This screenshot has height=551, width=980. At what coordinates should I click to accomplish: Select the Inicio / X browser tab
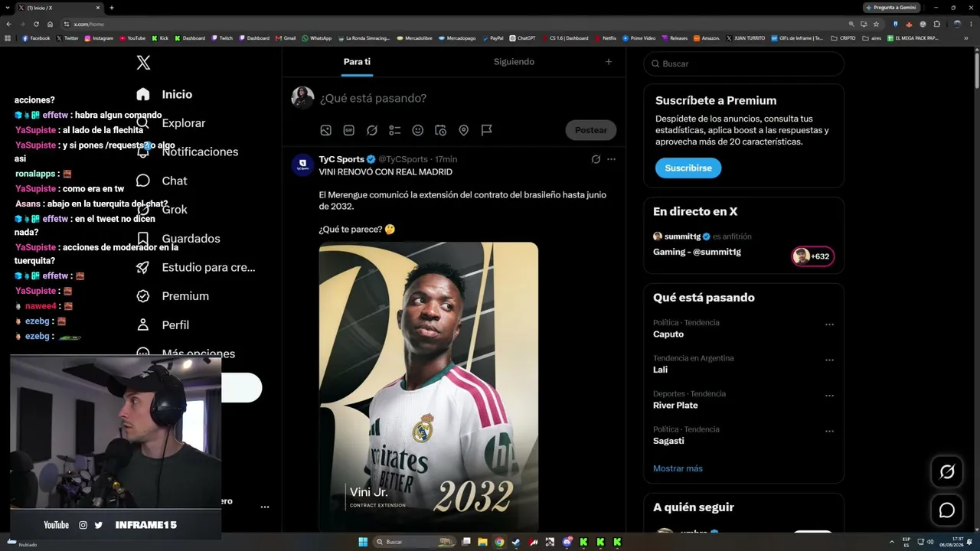pyautogui.click(x=58, y=8)
